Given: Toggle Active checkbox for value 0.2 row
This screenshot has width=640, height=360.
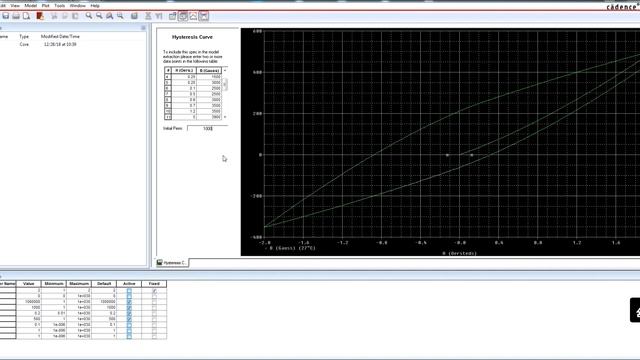Looking at the screenshot, I should 129,313.
